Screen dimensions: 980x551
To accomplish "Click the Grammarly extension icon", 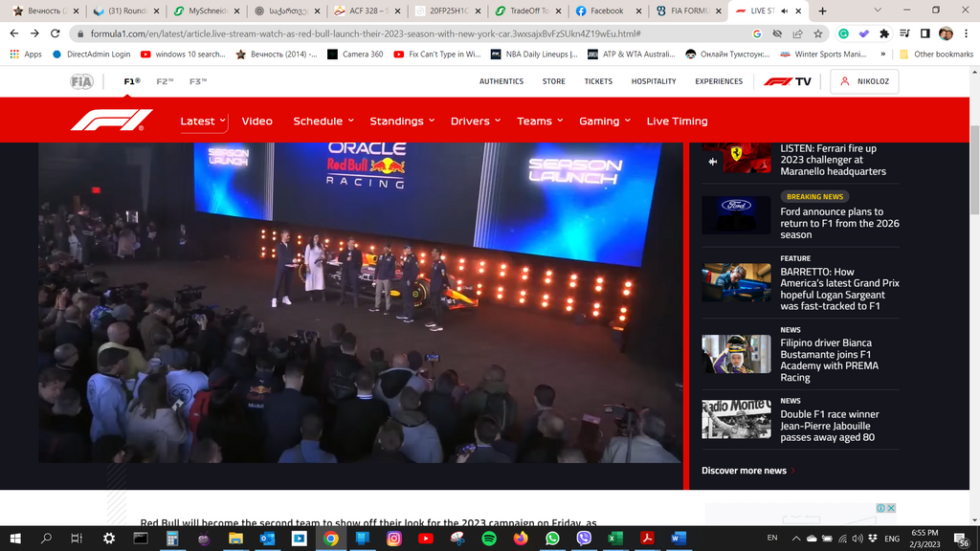I will point(843,33).
